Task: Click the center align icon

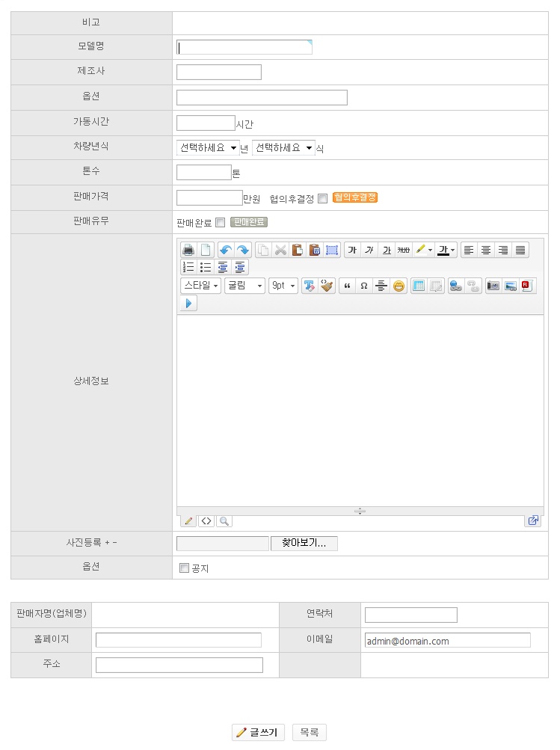Action: coord(486,250)
